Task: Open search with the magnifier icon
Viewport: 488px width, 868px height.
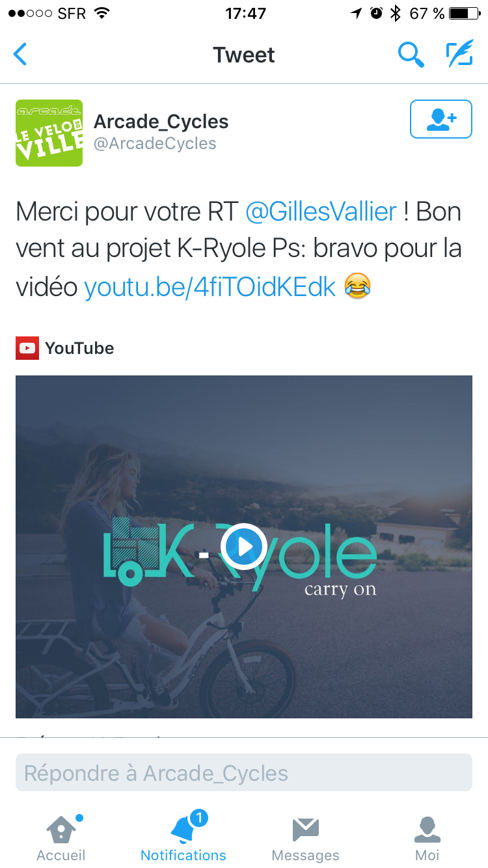Action: tap(411, 55)
